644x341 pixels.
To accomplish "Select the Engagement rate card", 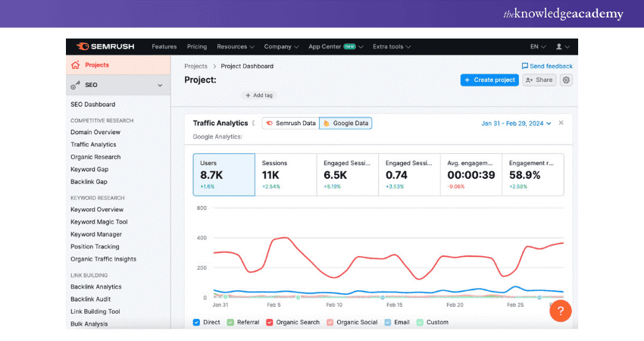I will click(x=533, y=174).
